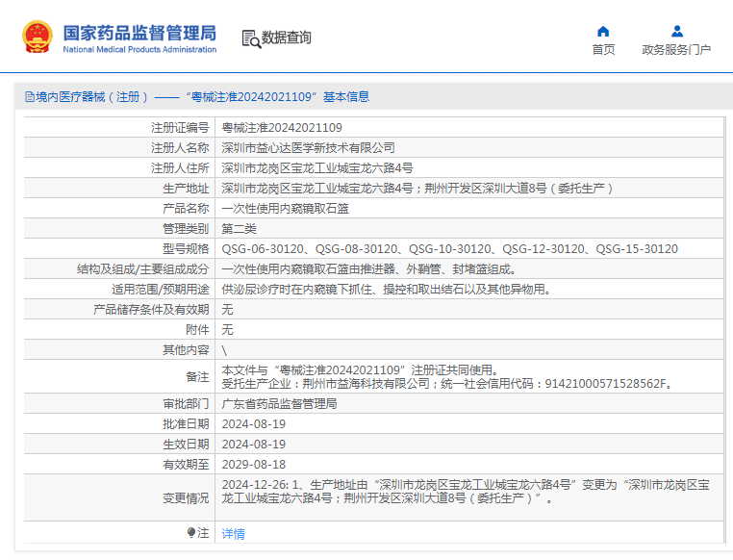This screenshot has width=733, height=560.
Task: Click the 附件 label
Action: (x=197, y=329)
